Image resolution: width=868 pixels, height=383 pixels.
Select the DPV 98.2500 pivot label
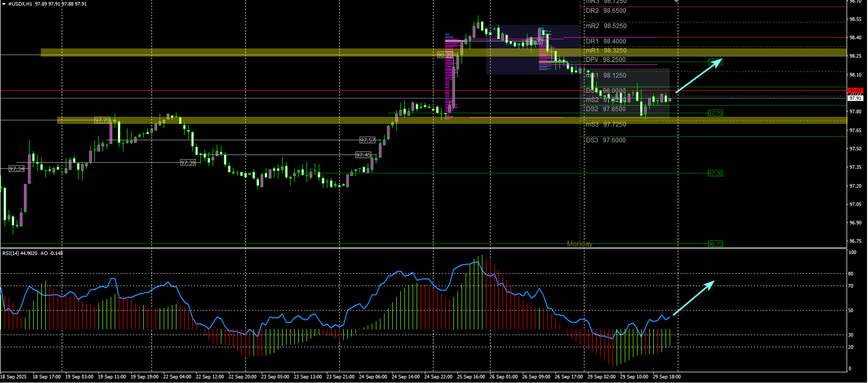click(x=605, y=60)
